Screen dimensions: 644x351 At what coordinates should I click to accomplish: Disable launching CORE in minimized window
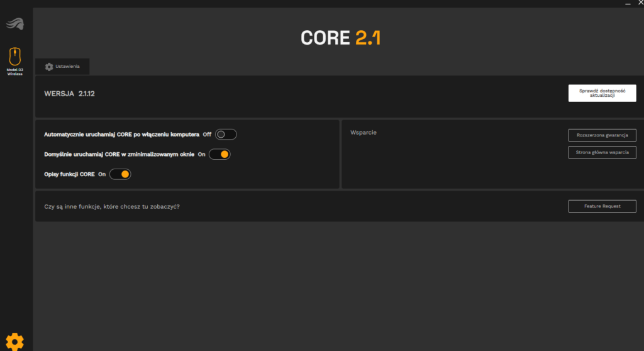point(219,154)
